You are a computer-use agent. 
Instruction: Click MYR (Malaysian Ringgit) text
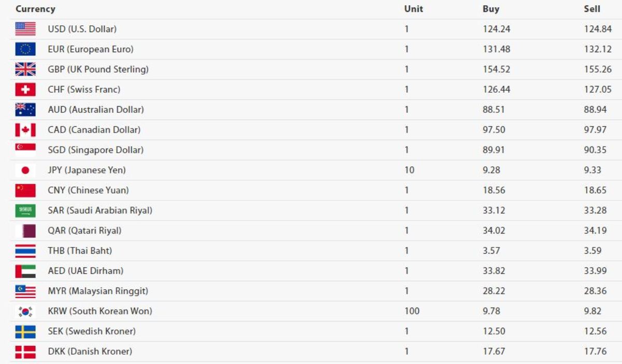[x=98, y=291]
